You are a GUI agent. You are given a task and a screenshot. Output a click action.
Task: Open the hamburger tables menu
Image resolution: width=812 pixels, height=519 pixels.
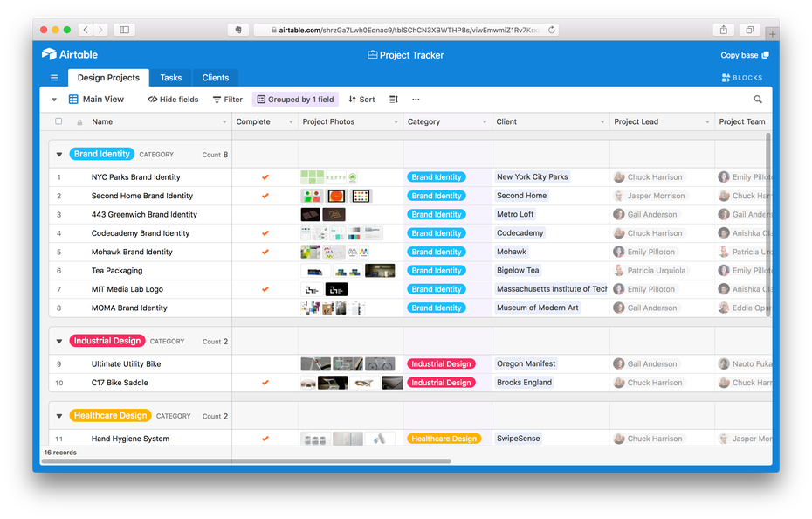tap(54, 78)
